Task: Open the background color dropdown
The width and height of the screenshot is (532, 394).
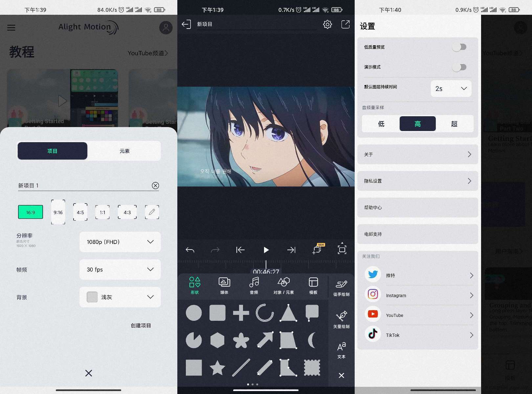Action: click(120, 297)
